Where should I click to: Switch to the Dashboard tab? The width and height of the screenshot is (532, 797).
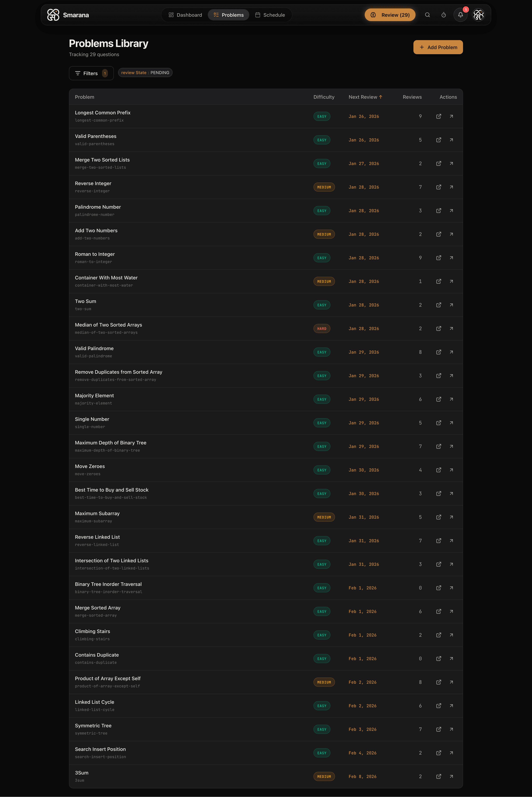pyautogui.click(x=185, y=15)
